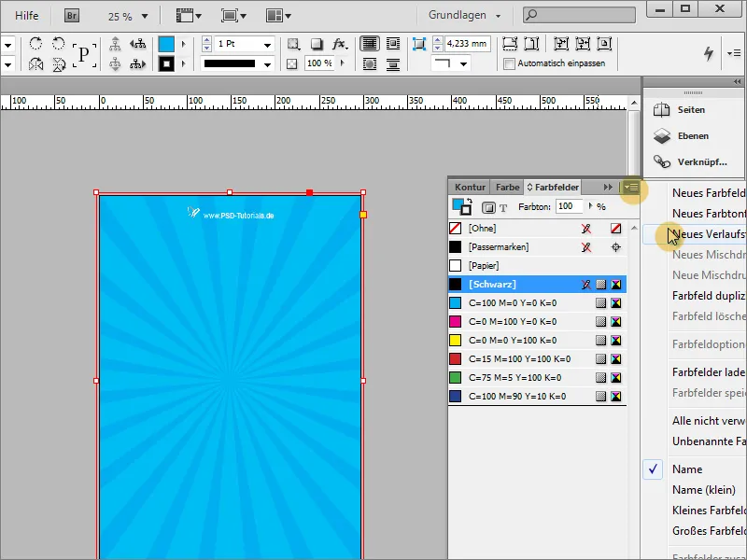Expand the fill color swatch arrow
The width and height of the screenshot is (747, 560).
[183, 44]
